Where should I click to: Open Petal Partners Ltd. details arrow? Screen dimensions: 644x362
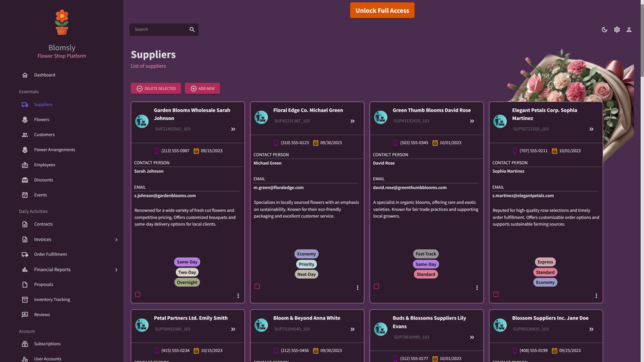pyautogui.click(x=233, y=329)
